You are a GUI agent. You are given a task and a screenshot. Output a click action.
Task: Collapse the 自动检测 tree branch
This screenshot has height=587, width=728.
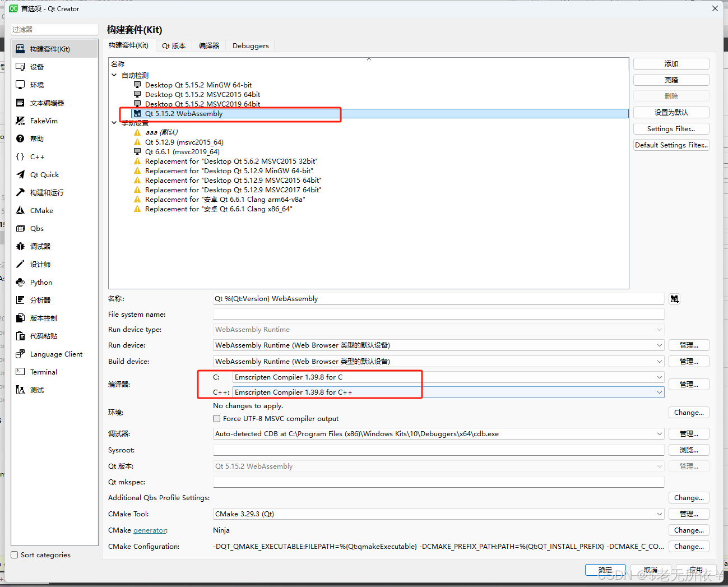(x=114, y=75)
